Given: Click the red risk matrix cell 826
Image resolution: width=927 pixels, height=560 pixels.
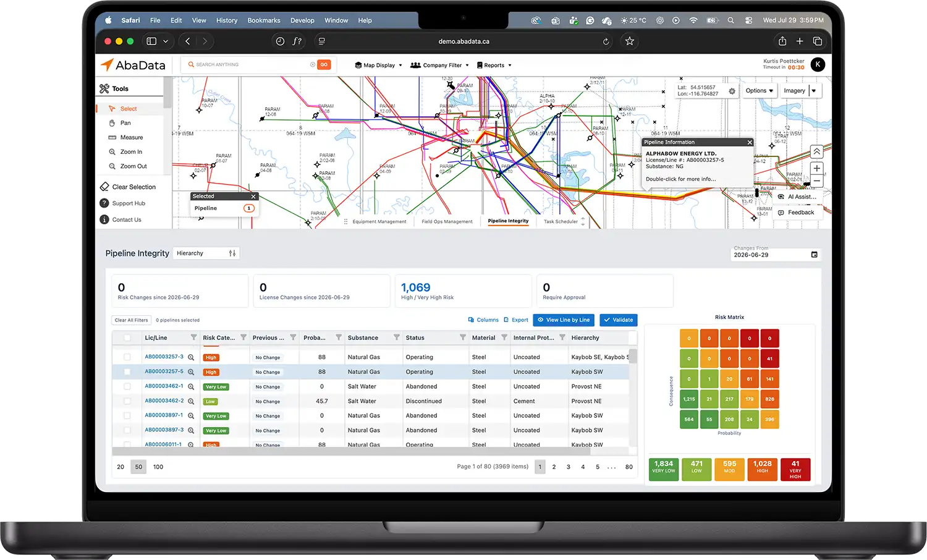Looking at the screenshot, I should pyautogui.click(x=769, y=399).
